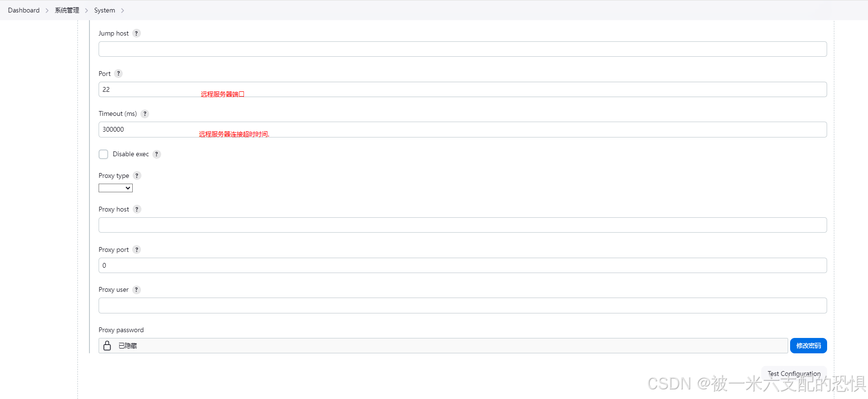Expand the chevron after 系统管理 breadcrumb

point(87,11)
